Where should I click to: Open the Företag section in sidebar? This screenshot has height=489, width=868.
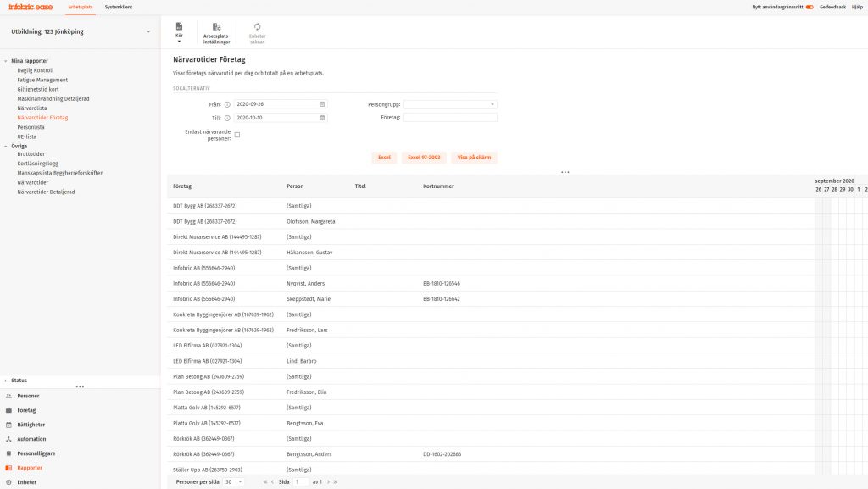point(26,410)
